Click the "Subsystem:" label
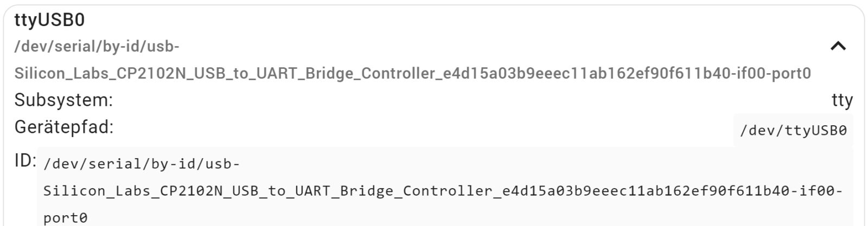The image size is (868, 226). click(x=63, y=100)
